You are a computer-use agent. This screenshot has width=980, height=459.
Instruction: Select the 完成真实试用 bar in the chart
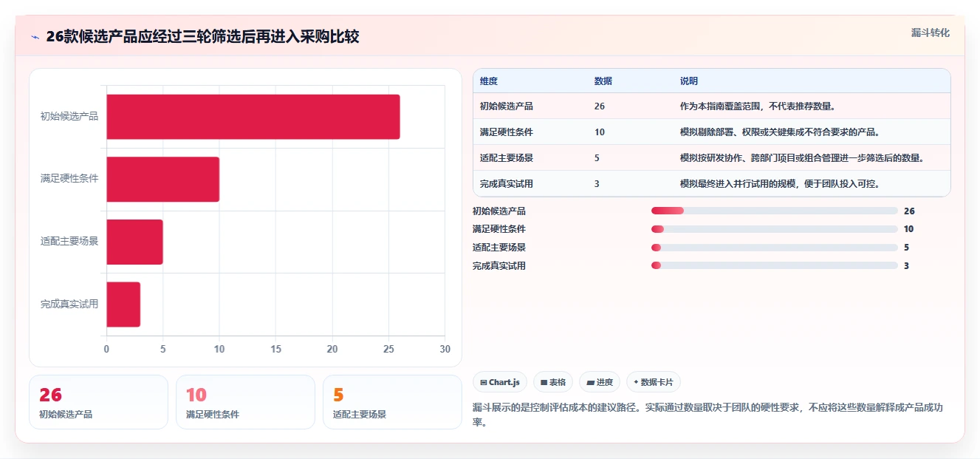(x=123, y=304)
